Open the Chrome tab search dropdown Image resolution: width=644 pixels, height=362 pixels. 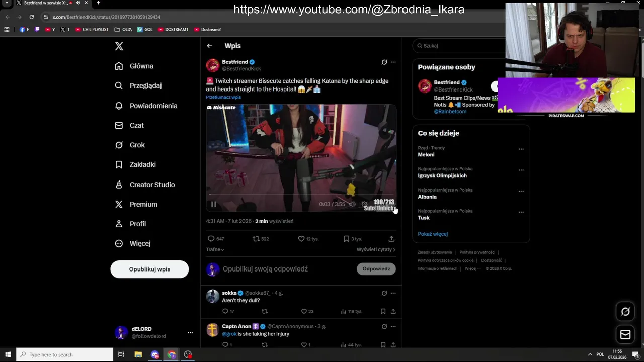[7, 3]
